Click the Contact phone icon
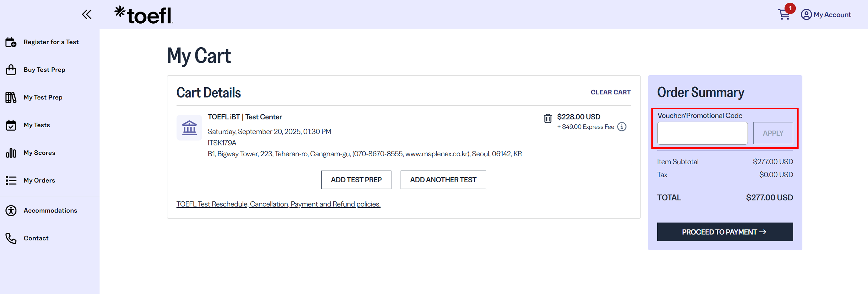 click(x=11, y=238)
